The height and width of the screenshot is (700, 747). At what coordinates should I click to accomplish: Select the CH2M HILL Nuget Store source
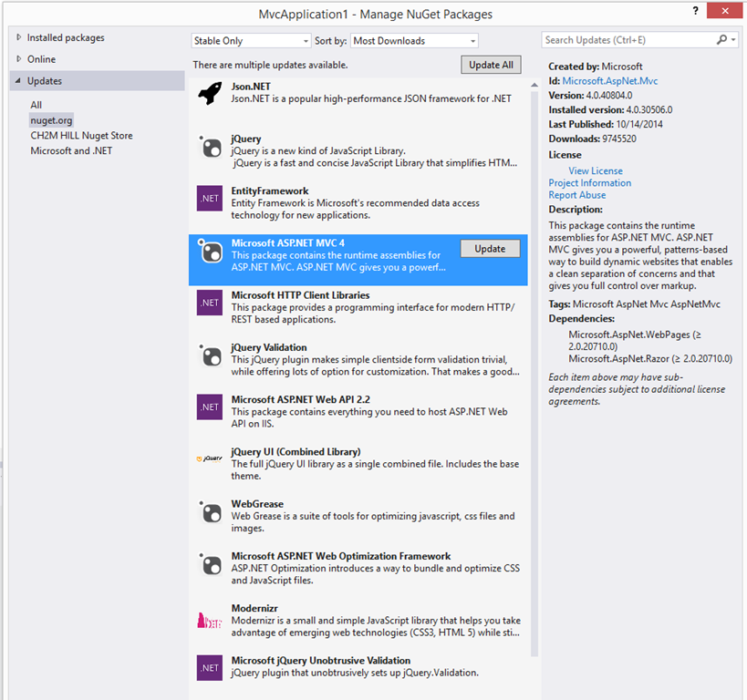coord(81,136)
